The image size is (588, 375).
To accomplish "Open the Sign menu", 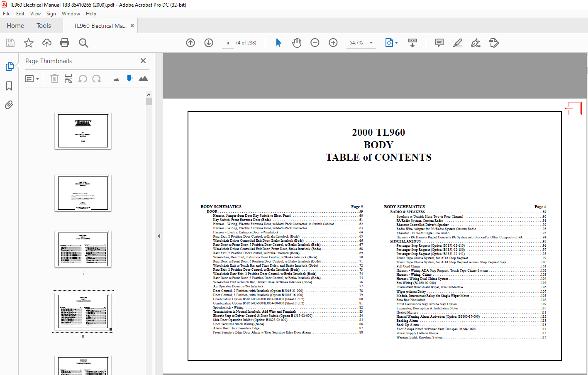I will click(51, 14).
